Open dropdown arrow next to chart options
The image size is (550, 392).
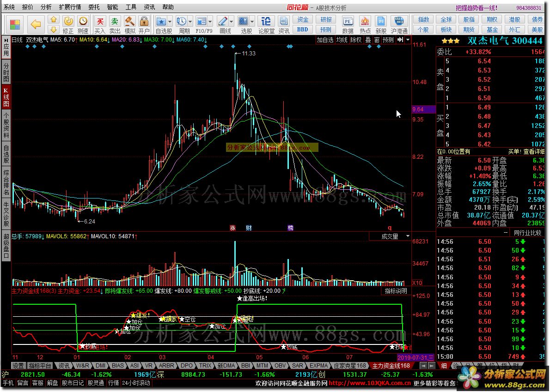click(408, 40)
